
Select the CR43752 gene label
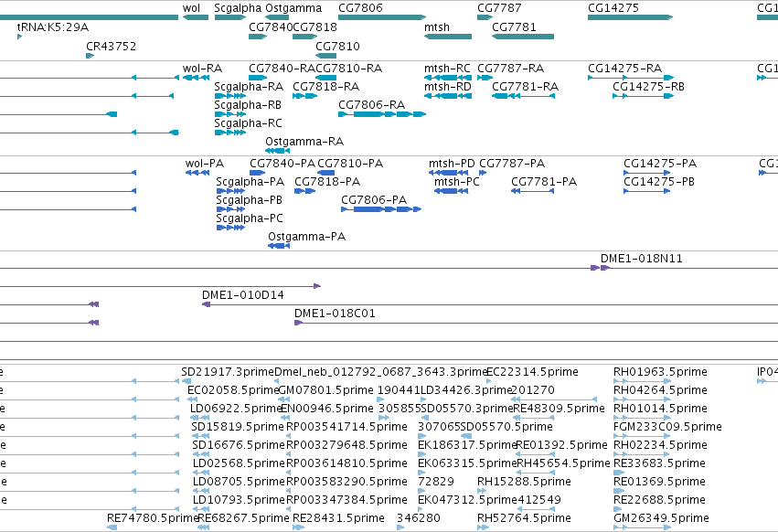tap(112, 46)
